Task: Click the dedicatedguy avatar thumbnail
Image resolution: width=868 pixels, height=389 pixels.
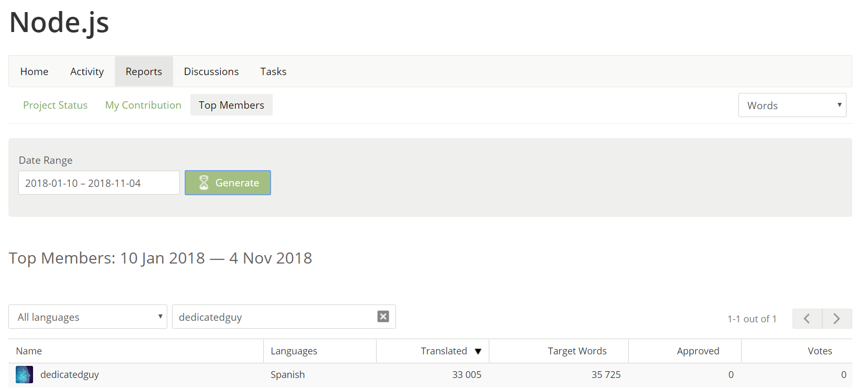Action: (x=24, y=374)
